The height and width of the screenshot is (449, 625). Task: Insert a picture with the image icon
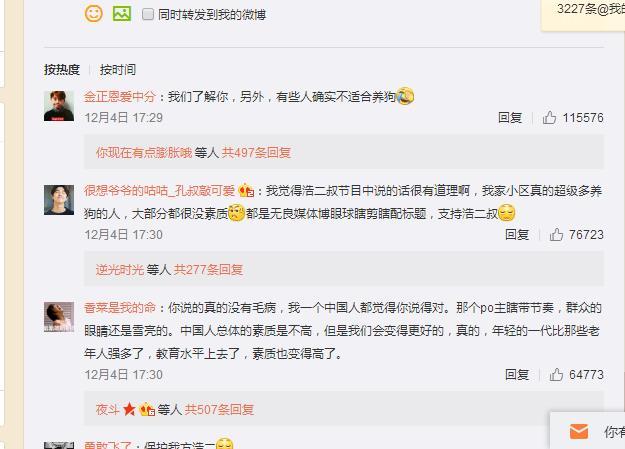click(x=122, y=14)
